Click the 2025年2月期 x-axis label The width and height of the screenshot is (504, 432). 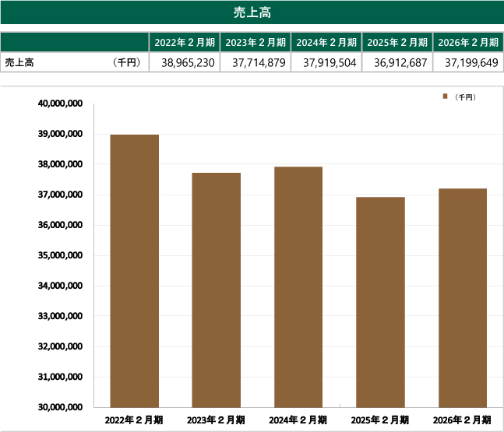pyautogui.click(x=380, y=420)
